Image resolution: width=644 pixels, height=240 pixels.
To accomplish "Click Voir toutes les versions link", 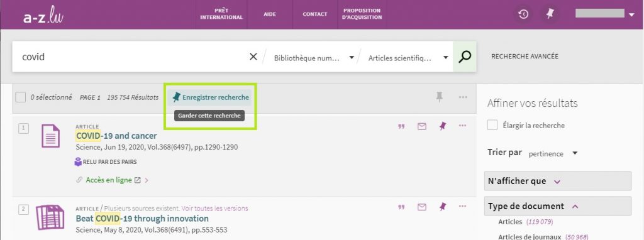I will coord(215,209).
